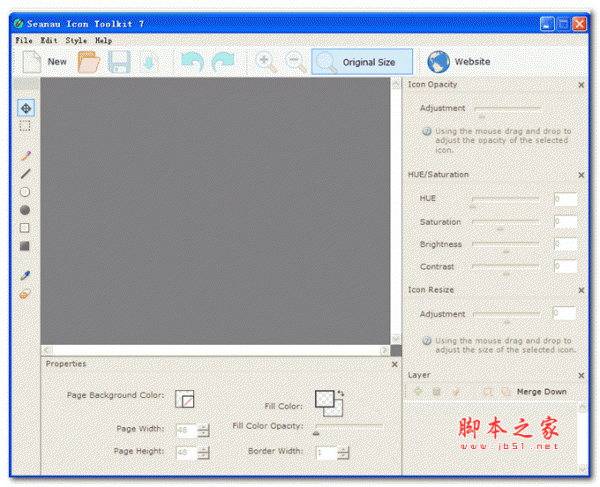Image resolution: width=600 pixels, height=487 pixels.
Task: Click the green add layer icon
Action: [x=418, y=392]
